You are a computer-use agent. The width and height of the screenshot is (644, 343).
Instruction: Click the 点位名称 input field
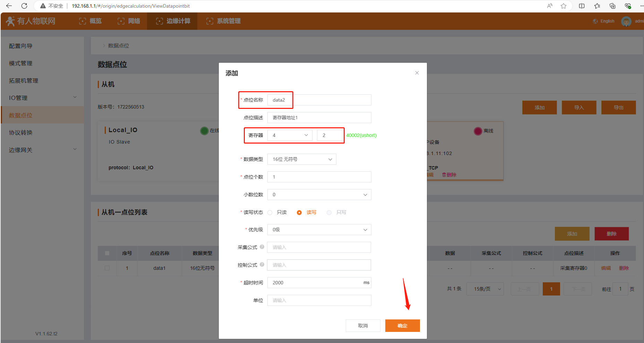click(319, 100)
